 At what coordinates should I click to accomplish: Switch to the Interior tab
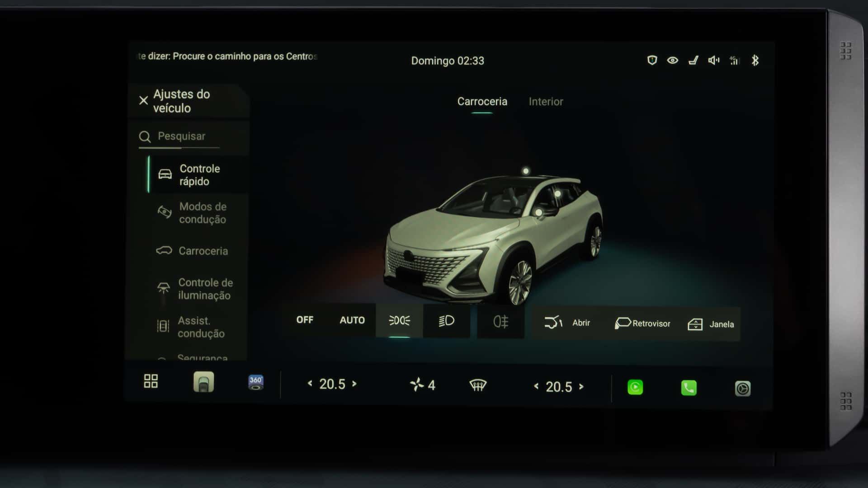pos(546,102)
